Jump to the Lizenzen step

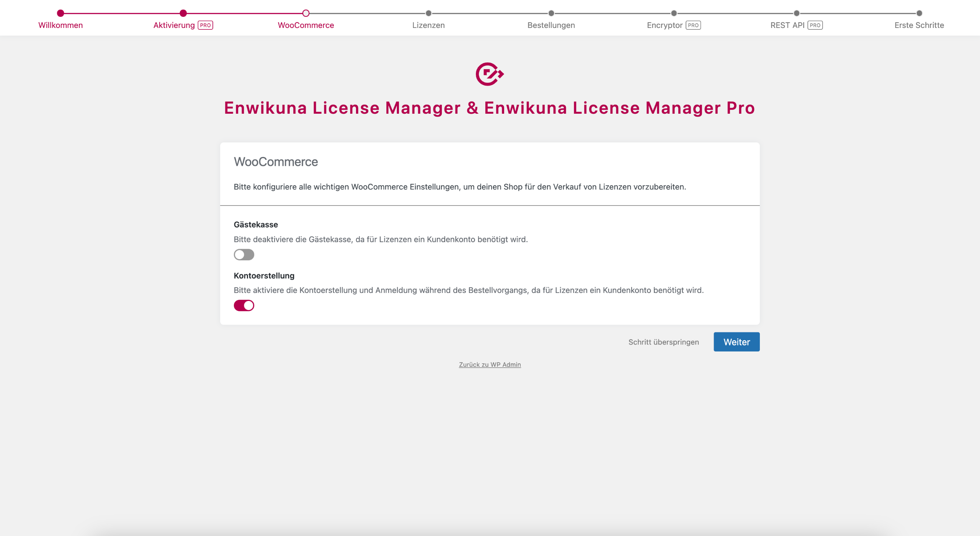(428, 25)
